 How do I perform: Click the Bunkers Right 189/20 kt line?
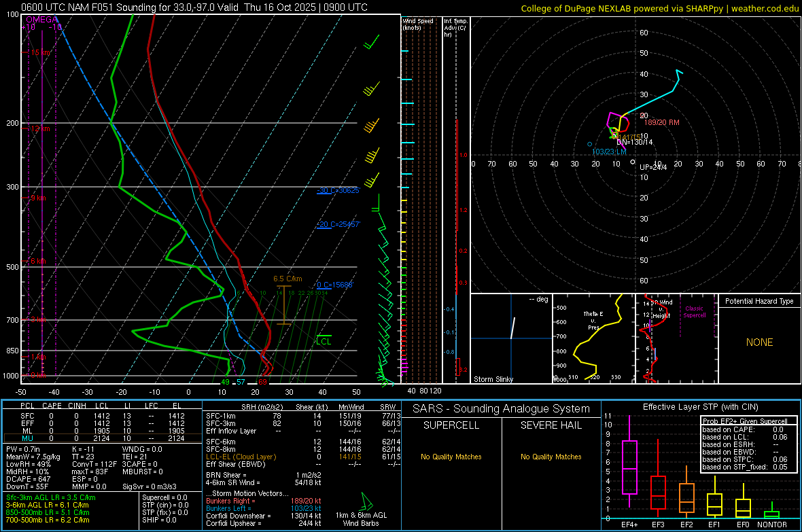(x=264, y=501)
